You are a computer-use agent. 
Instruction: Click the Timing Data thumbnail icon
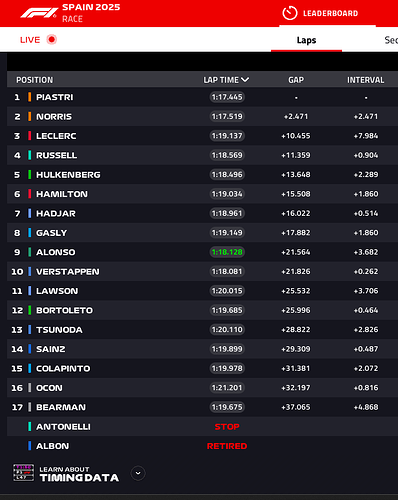click(23, 473)
